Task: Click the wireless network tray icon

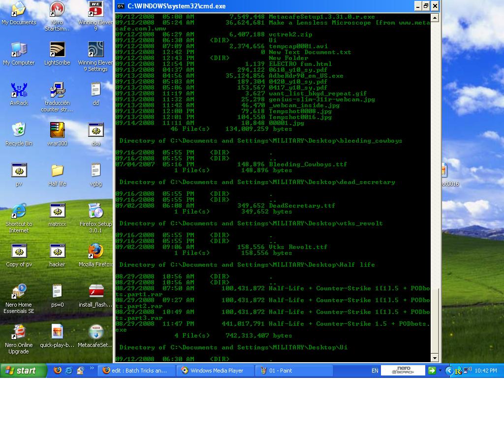Action: [x=468, y=371]
